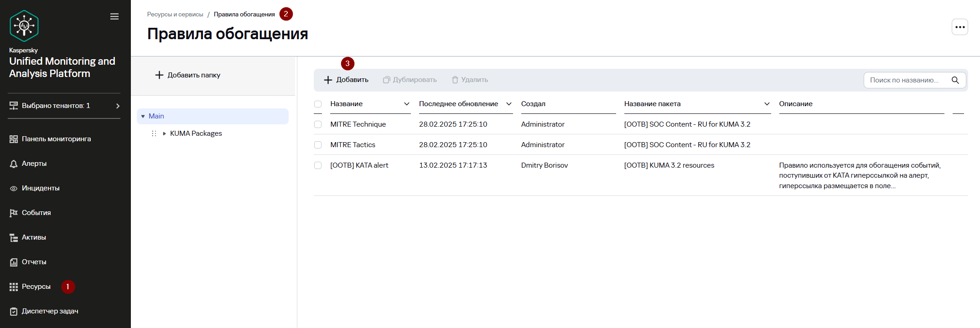Expand the KUMA Packages folder arrow
Screen dimensions: 980x328
click(x=164, y=133)
